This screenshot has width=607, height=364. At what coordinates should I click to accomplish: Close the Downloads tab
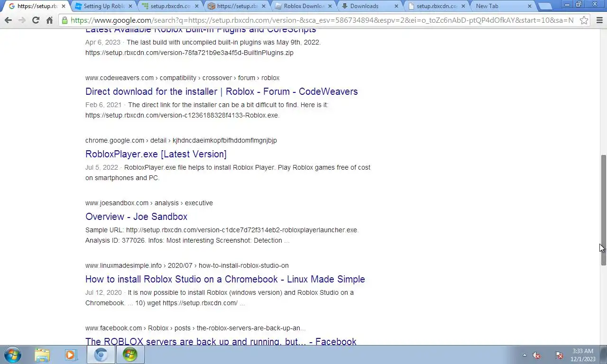click(396, 6)
